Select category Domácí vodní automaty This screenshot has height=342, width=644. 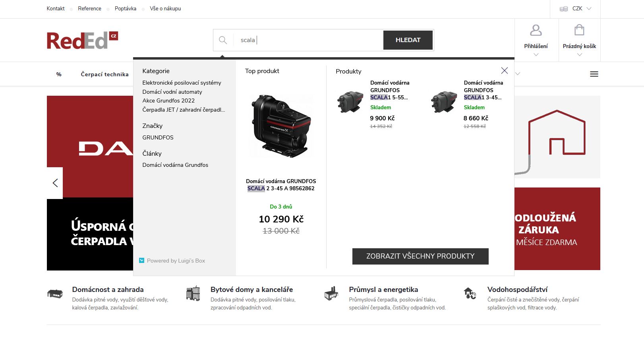(172, 92)
